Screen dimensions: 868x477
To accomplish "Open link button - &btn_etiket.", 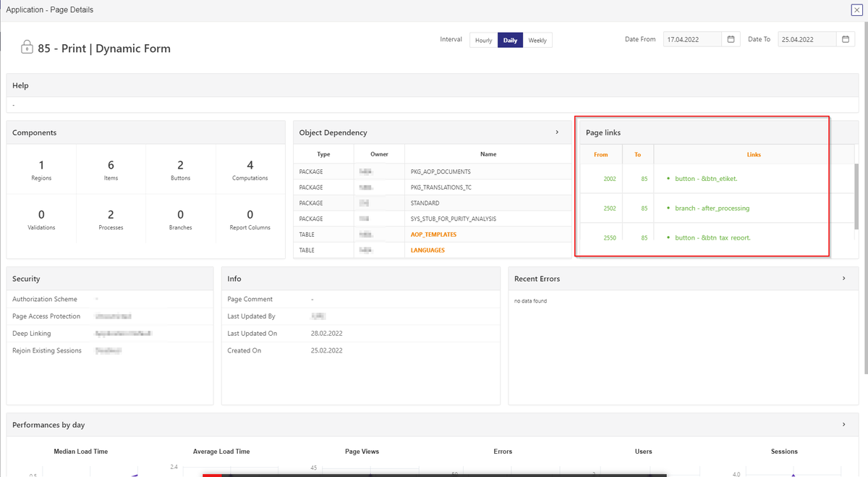I will click(706, 179).
